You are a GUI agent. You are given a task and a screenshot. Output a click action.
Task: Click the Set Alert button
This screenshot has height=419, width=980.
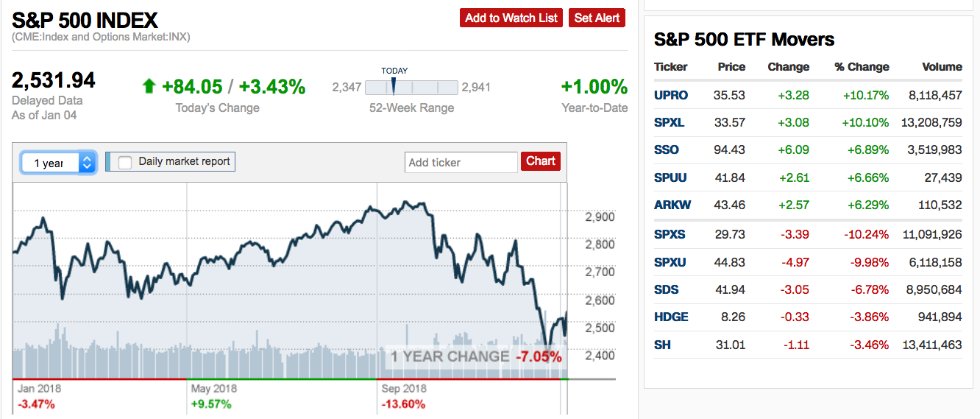click(597, 18)
